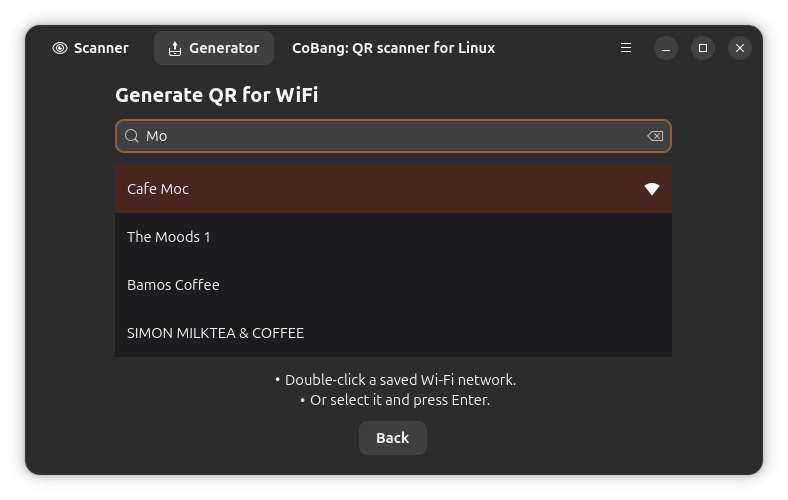Image resolution: width=788 pixels, height=500 pixels.
Task: Focus the Wi-Fi search field containing 'Mo'
Action: [390, 136]
